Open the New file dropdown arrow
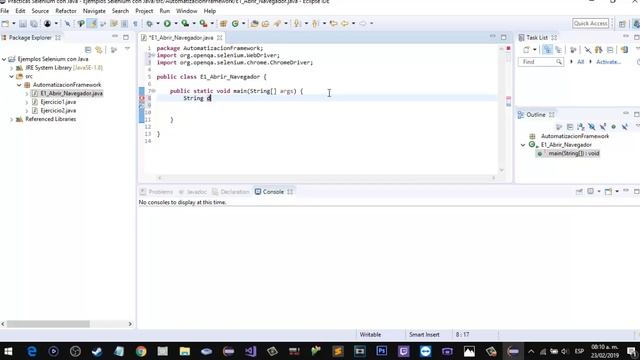Screen dimensions: 640x360 [x=13, y=24]
